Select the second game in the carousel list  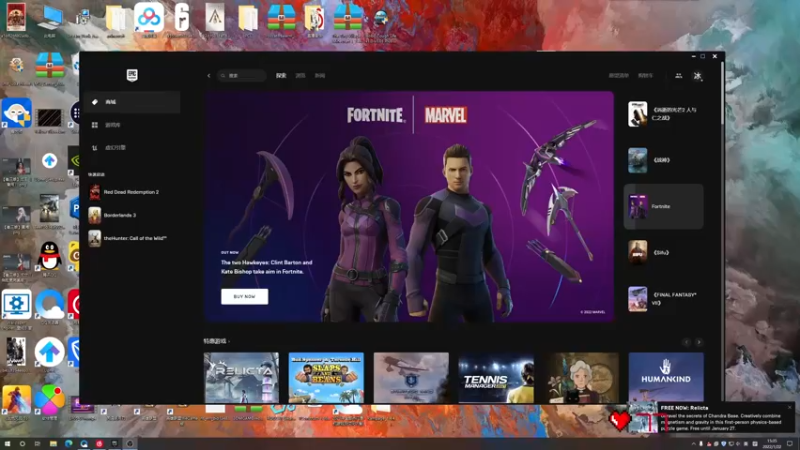coord(664,160)
